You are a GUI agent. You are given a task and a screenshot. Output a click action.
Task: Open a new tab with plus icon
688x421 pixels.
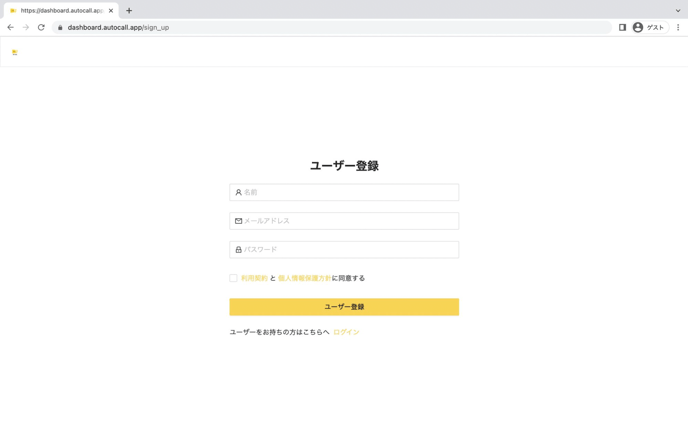click(x=129, y=11)
